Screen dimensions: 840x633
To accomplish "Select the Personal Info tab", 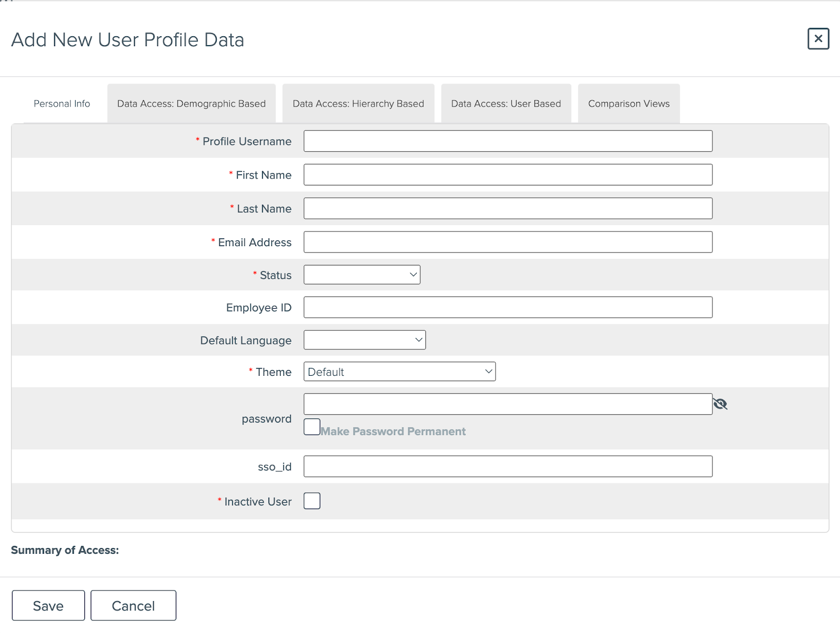I will click(61, 103).
